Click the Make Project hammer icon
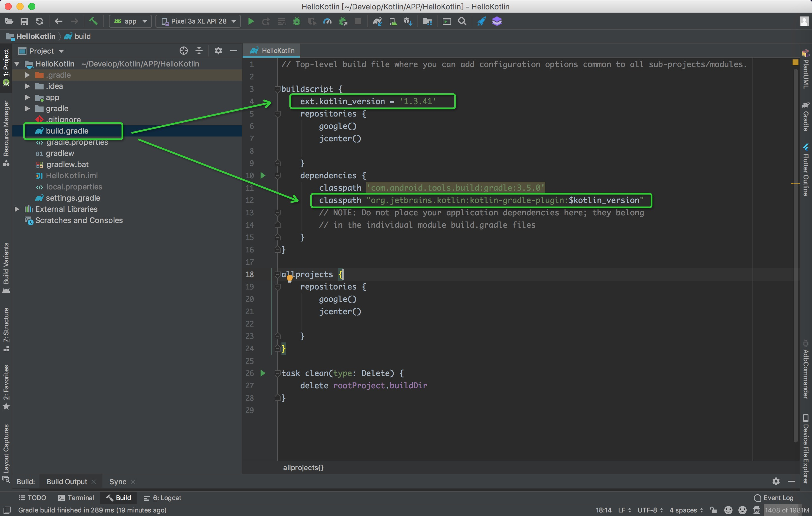 pyautogui.click(x=93, y=21)
